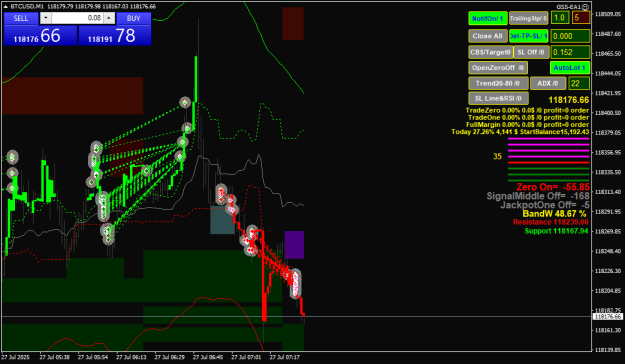Click the 118465.50 price axis label
Image resolution: width=625 pixels, height=364 pixels.
click(607, 53)
